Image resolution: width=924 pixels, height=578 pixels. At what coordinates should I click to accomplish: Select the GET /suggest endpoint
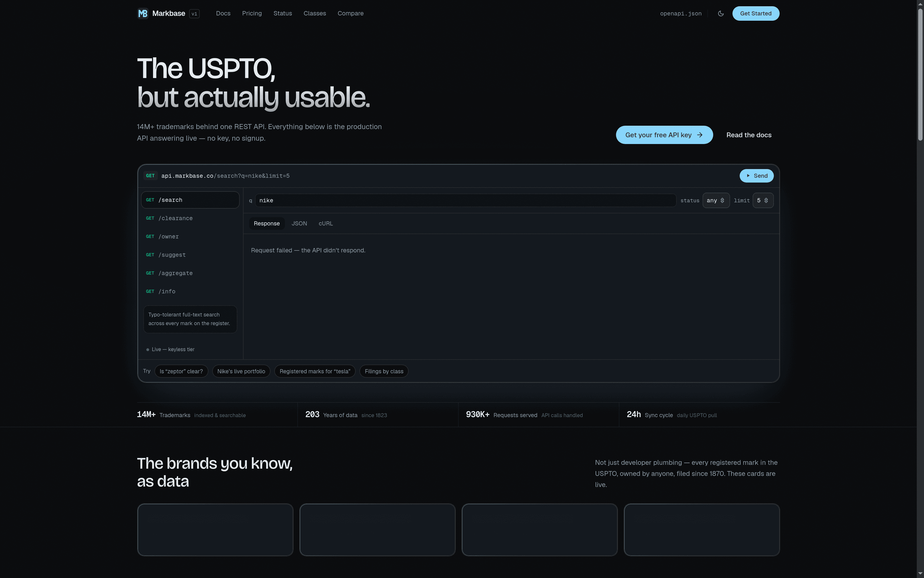pos(190,255)
